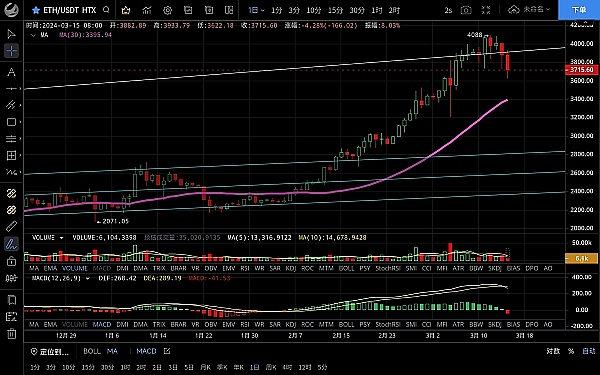Delete drawings with the trash icon
The height and width of the screenshot is (375, 600).
[11, 334]
